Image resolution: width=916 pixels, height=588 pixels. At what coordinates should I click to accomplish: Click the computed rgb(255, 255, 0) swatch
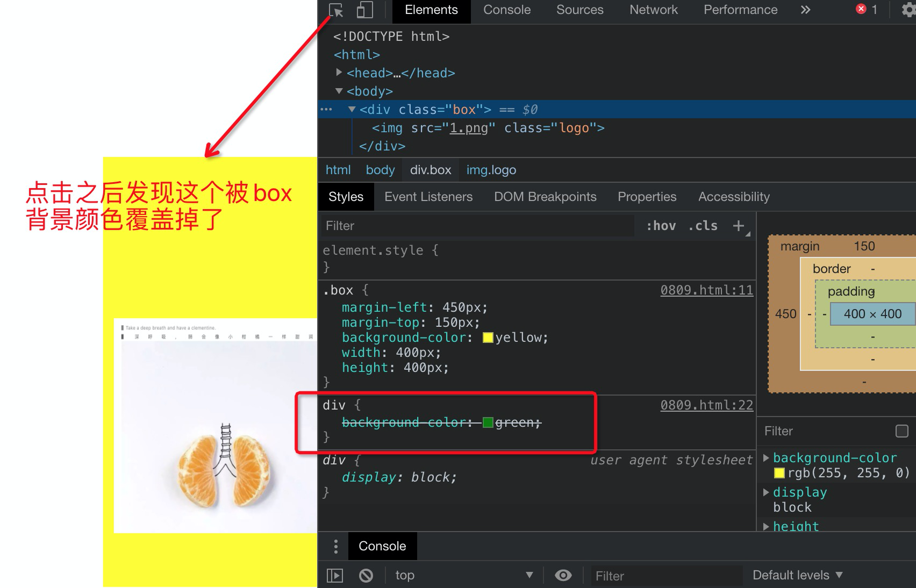click(x=779, y=473)
